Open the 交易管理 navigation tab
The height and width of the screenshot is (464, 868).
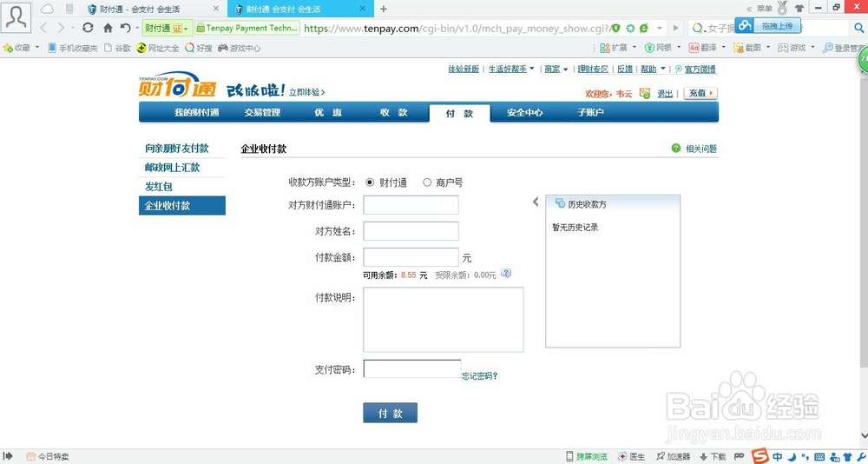pyautogui.click(x=262, y=113)
